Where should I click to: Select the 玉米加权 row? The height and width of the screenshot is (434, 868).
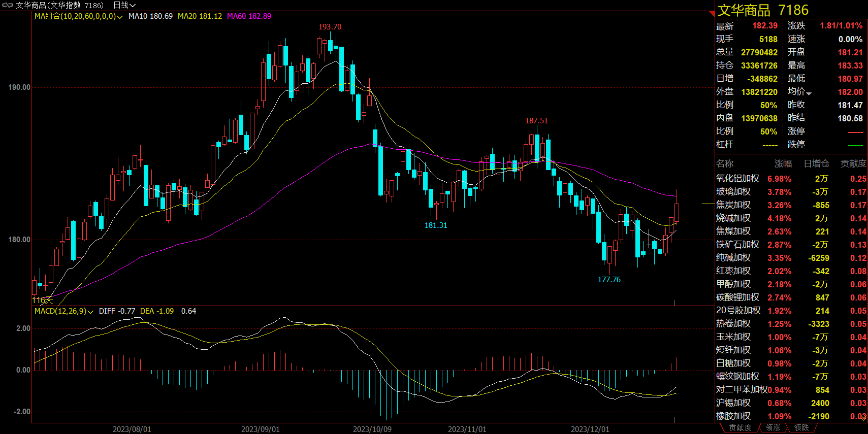[791, 337]
